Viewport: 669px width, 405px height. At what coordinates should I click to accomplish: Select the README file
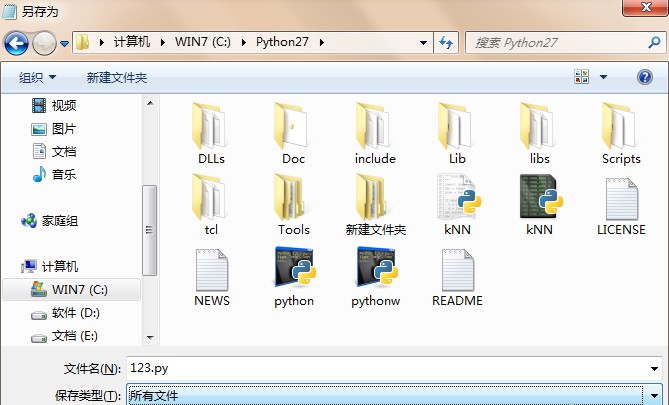[457, 277]
